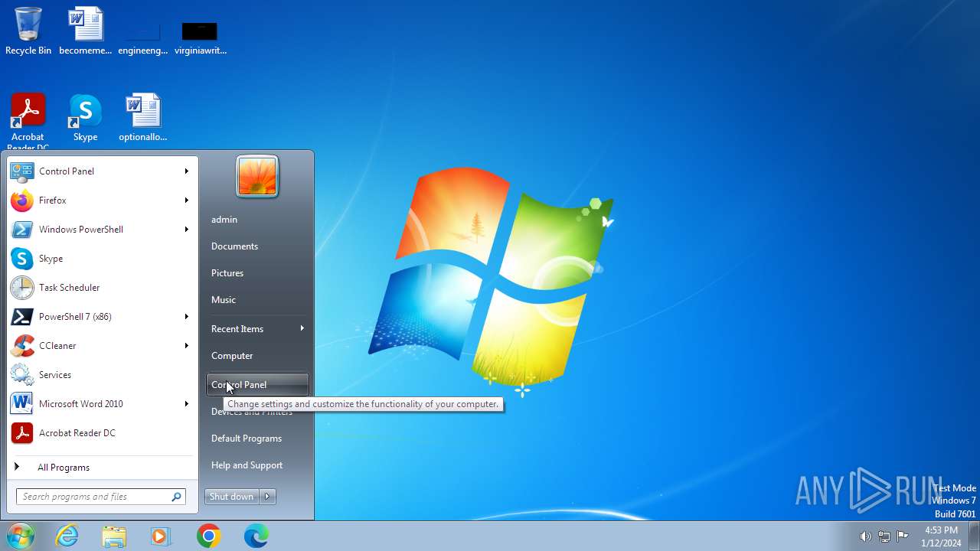Expand Recent Items submenu arrow
The height and width of the screenshot is (551, 980).
tap(302, 328)
